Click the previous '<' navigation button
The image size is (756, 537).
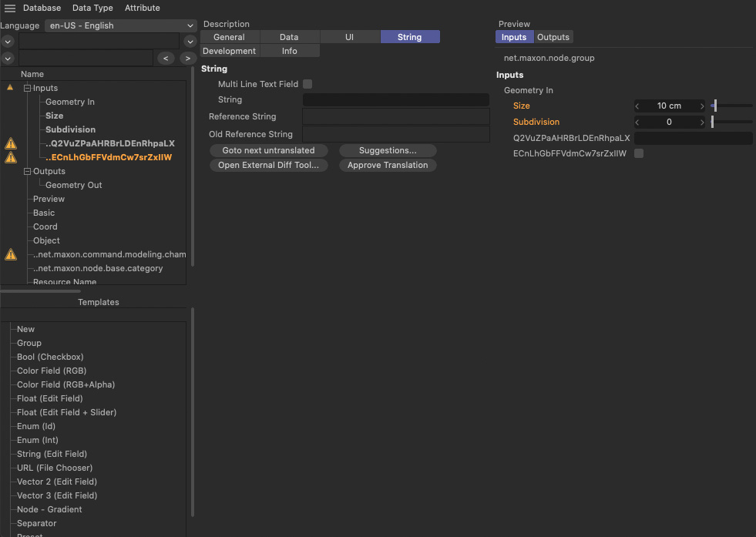tap(165, 58)
